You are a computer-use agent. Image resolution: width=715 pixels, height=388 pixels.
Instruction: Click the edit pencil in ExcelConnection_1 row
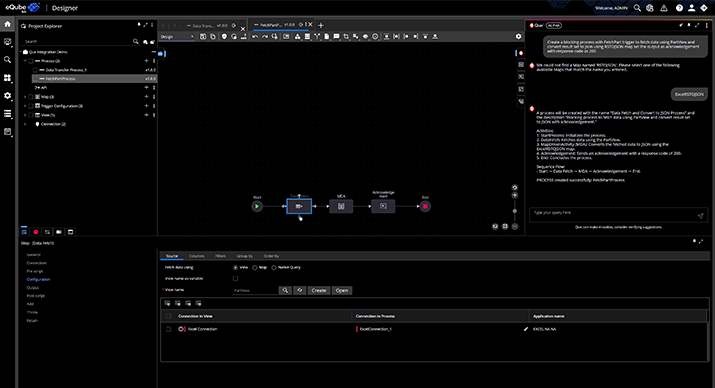(x=526, y=329)
